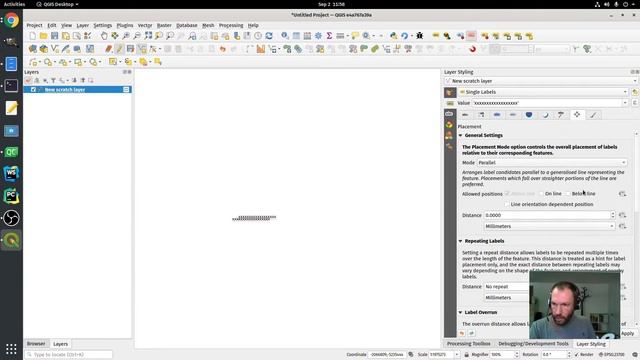Click the Distance spin box arrows
This screenshot has width=640, height=360.
613,215
